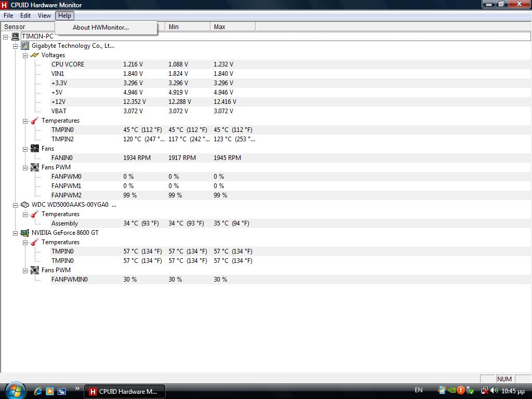532x399 pixels.
Task: Launch the media player Quick Launch icon
Action: click(x=50, y=391)
